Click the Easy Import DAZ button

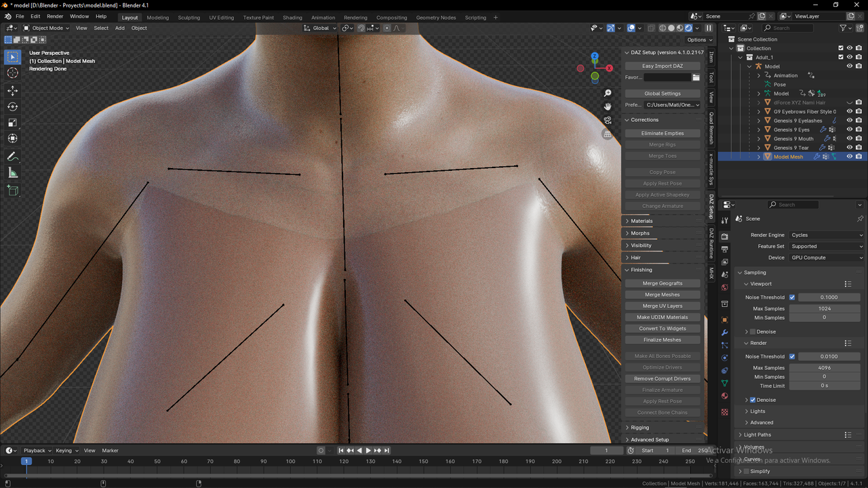[663, 66]
